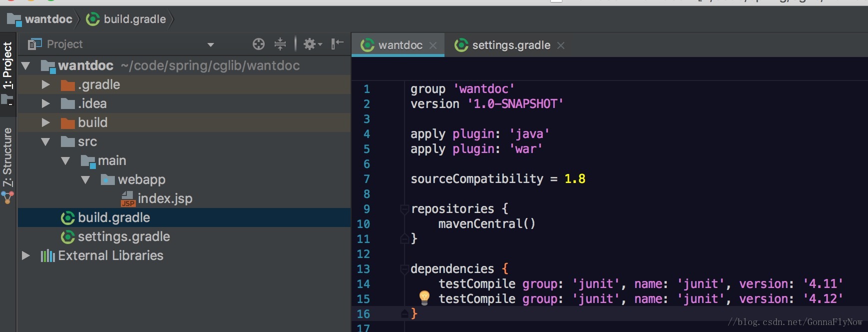
Task: Expand the build folder
Action: coord(45,123)
